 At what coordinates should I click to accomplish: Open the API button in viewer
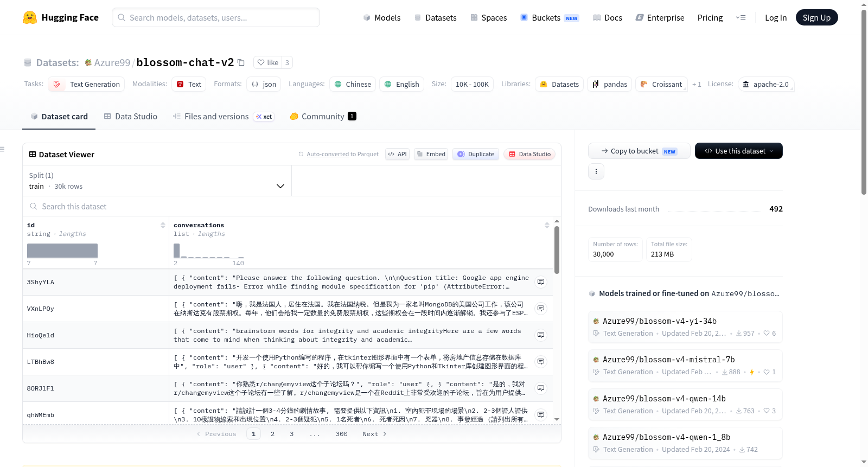[x=397, y=154]
